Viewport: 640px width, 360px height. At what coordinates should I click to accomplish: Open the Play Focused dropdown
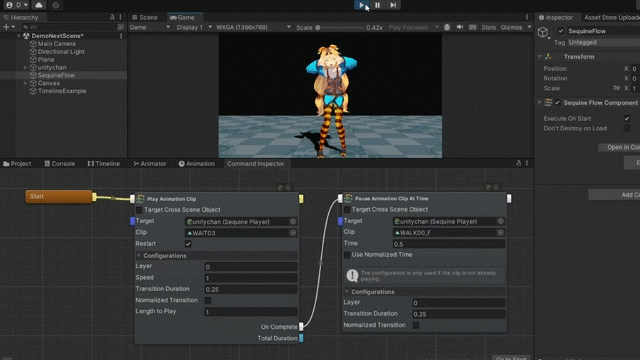[413, 27]
